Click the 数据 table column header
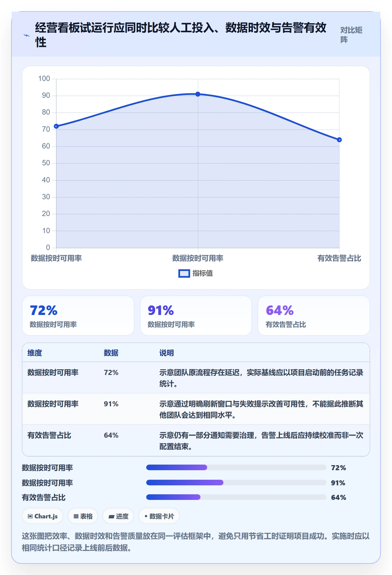The width and height of the screenshot is (392, 575). coord(111,353)
